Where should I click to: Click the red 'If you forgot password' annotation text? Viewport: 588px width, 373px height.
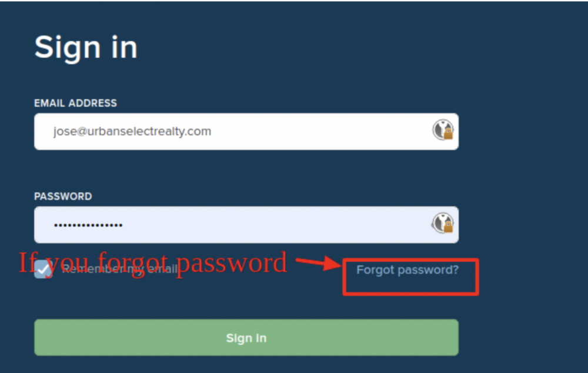click(153, 264)
